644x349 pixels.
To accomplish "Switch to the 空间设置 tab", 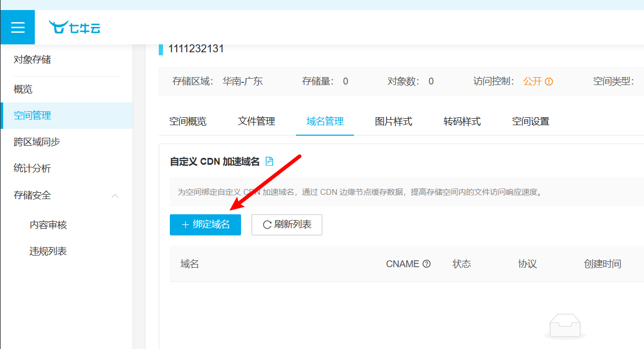I will [x=531, y=121].
